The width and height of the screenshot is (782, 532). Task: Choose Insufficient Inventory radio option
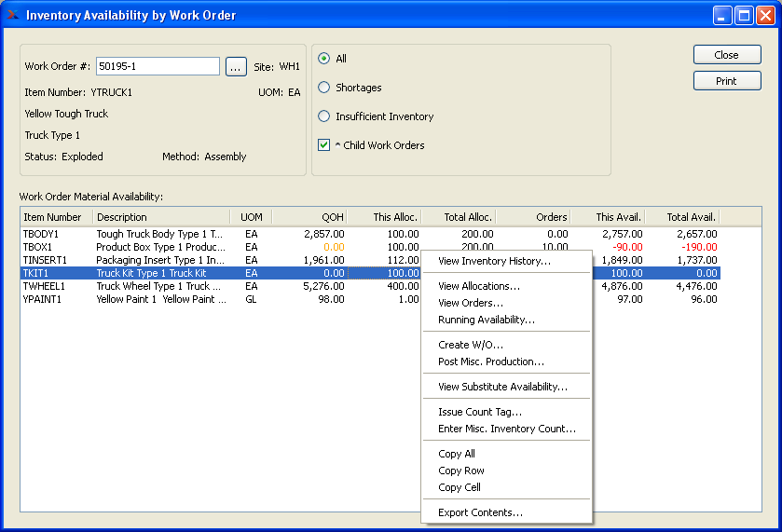[x=324, y=116]
